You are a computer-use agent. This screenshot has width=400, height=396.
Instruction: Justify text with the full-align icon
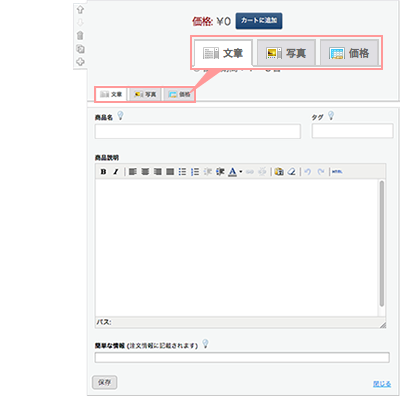pos(170,172)
